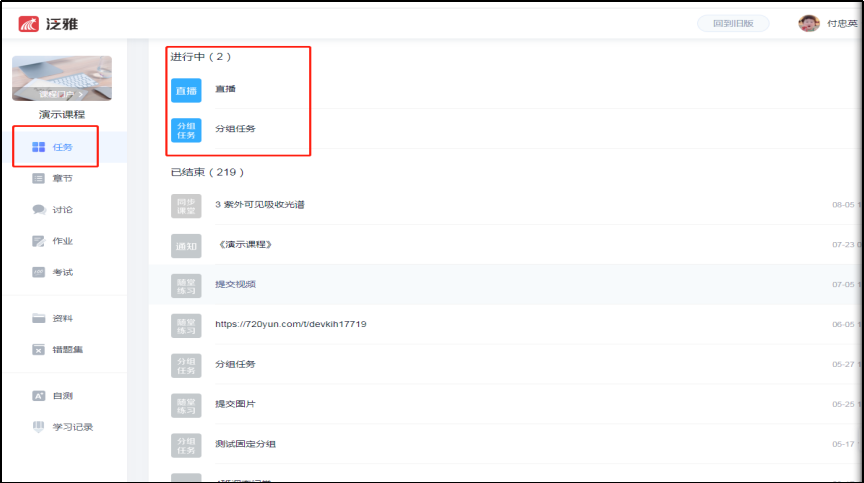
Task: Click the blue 直播 live badge
Action: 185,90
